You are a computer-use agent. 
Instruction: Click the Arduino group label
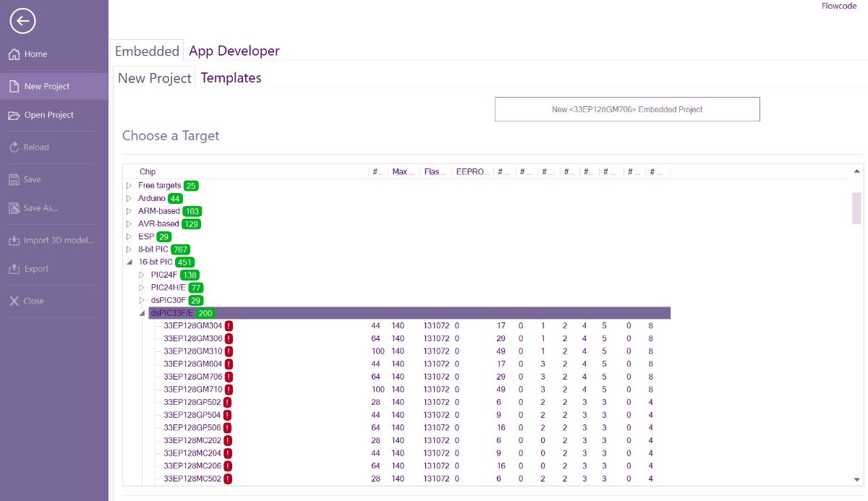tap(151, 198)
